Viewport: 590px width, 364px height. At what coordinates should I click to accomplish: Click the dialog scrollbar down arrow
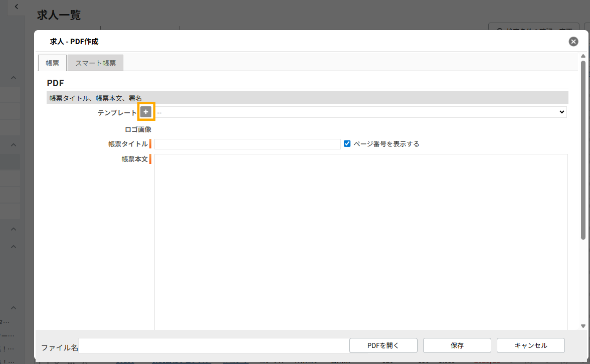tap(583, 326)
